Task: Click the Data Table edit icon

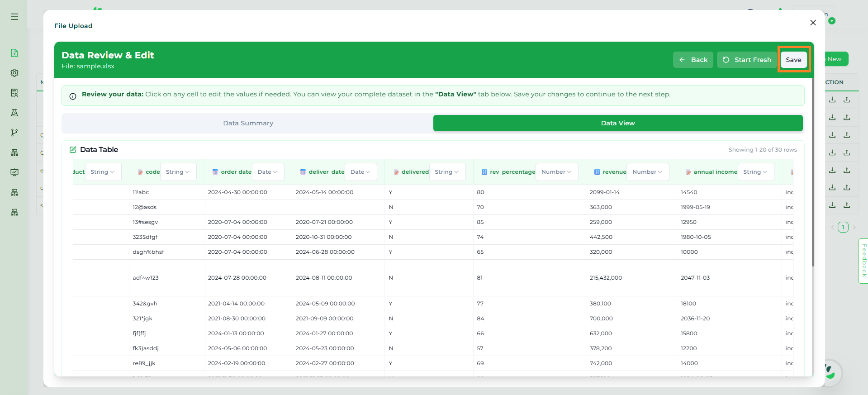Action: (73, 150)
